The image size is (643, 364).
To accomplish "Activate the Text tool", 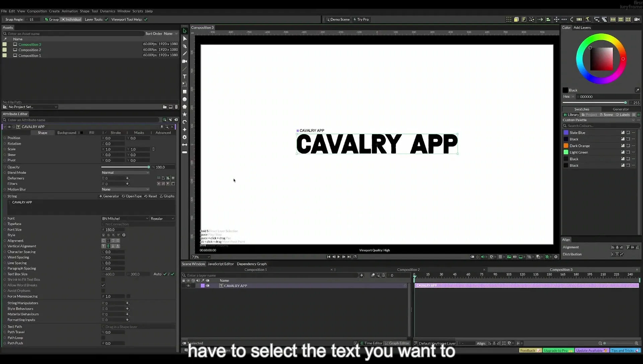I will pyautogui.click(x=185, y=77).
